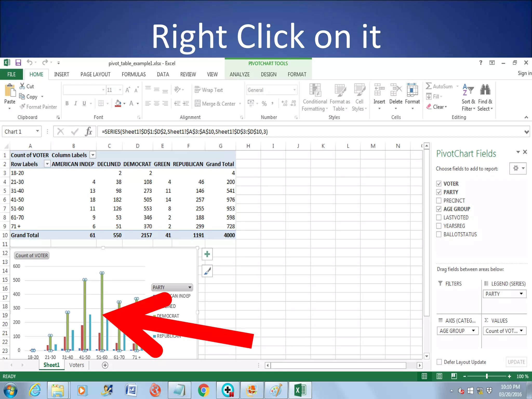The height and width of the screenshot is (399, 532).
Task: Enable Defer Layout Update checkbox
Action: [x=439, y=362]
